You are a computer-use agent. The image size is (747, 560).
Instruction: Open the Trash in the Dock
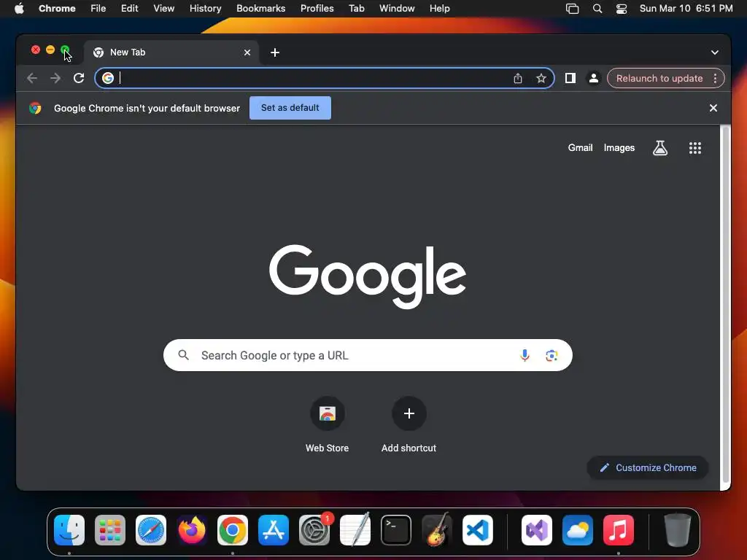click(677, 530)
